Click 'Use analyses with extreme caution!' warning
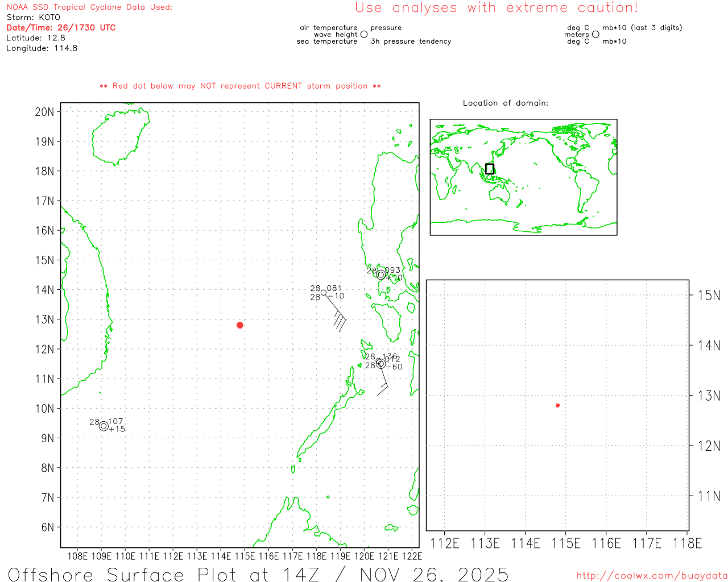This screenshot has width=728, height=582. coord(497,8)
